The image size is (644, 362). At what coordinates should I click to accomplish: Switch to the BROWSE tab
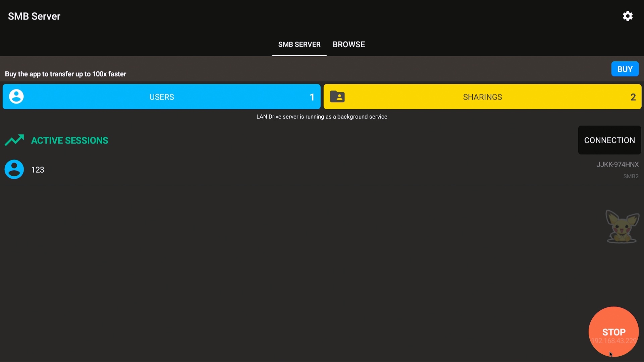pyautogui.click(x=348, y=45)
